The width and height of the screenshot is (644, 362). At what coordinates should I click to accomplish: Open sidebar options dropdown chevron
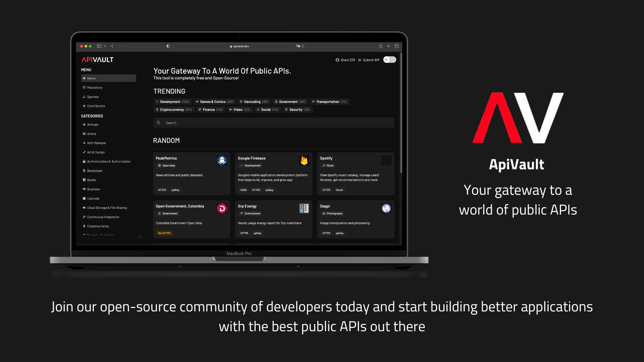pyautogui.click(x=105, y=46)
